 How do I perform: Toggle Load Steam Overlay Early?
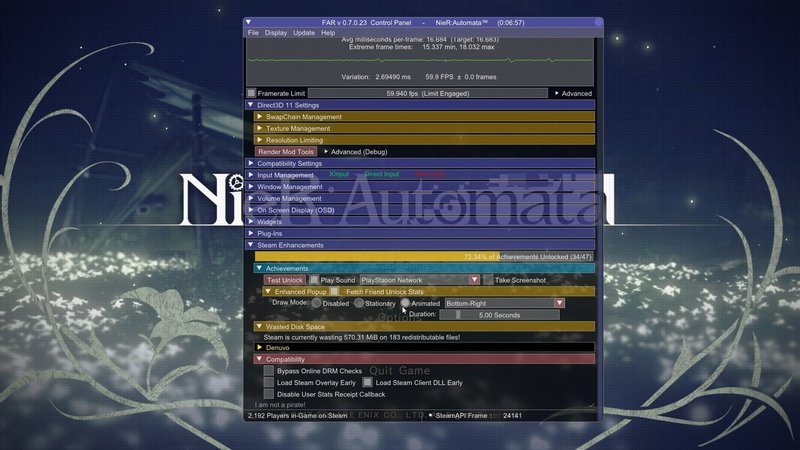(x=268, y=382)
